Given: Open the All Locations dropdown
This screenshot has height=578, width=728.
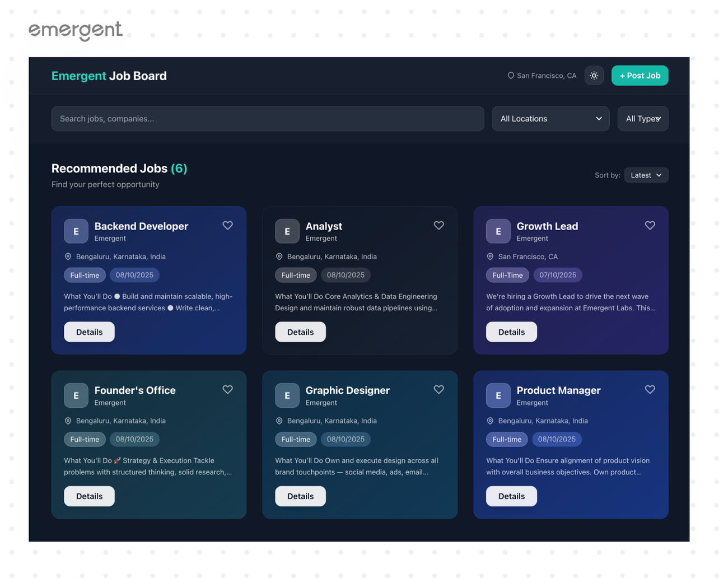Looking at the screenshot, I should (x=550, y=119).
